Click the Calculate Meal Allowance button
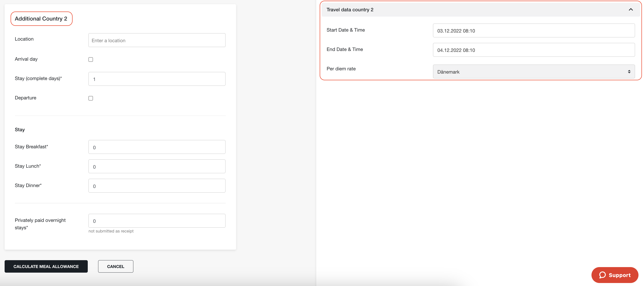 click(46, 266)
